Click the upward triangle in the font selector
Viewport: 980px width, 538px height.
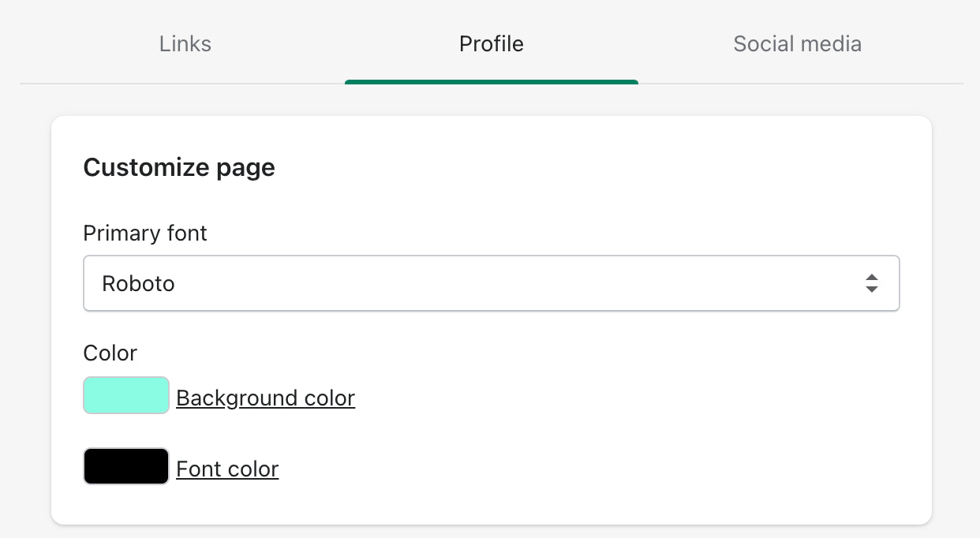pyautogui.click(x=871, y=278)
